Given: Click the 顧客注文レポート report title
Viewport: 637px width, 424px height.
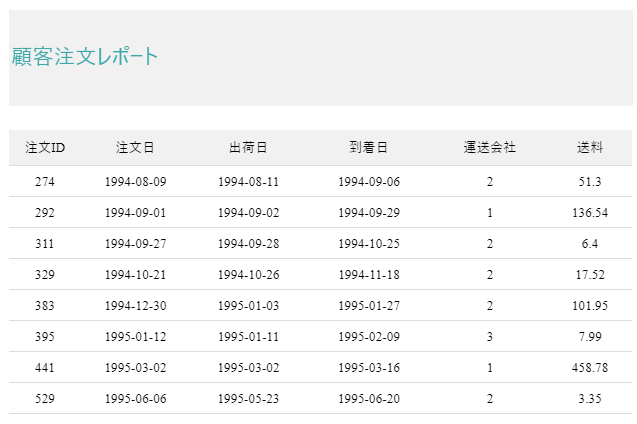Looking at the screenshot, I should (85, 57).
